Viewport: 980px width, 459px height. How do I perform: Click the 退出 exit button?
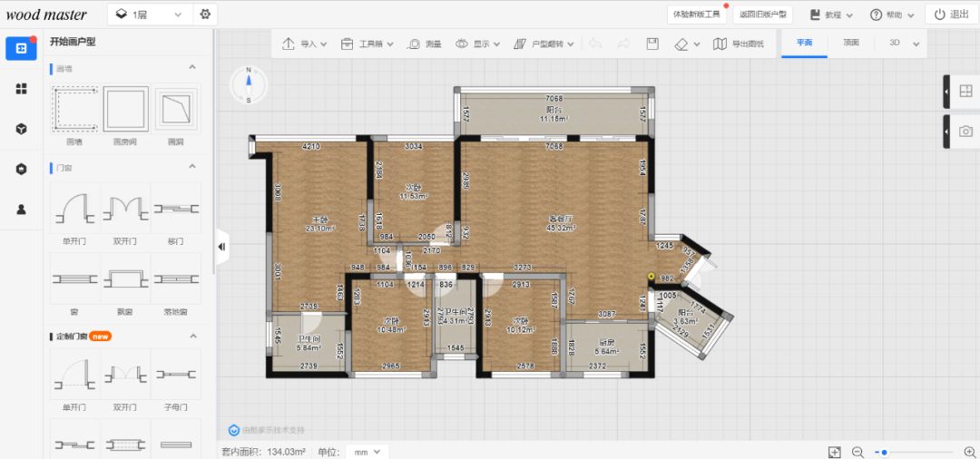tap(950, 15)
